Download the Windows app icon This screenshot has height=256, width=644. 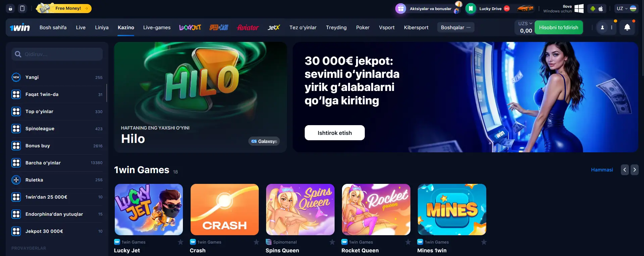(579, 9)
